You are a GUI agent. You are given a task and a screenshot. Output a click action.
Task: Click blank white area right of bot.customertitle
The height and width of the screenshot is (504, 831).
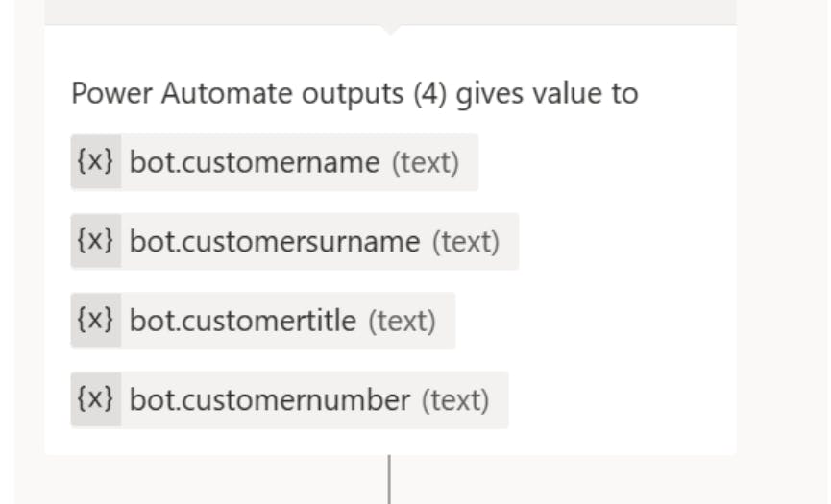click(x=594, y=321)
